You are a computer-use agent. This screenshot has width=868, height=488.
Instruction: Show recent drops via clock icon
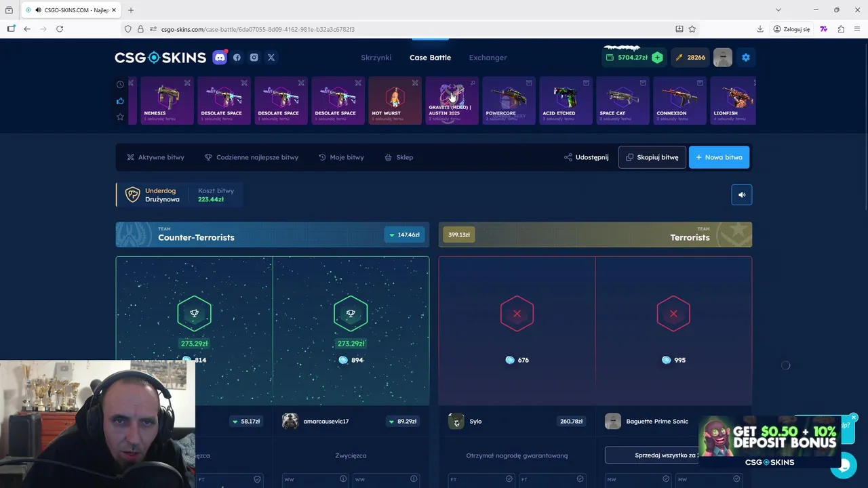point(120,85)
